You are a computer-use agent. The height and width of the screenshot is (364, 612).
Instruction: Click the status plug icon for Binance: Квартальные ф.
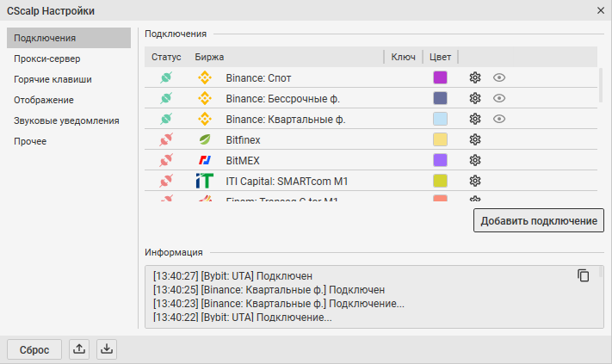point(166,119)
